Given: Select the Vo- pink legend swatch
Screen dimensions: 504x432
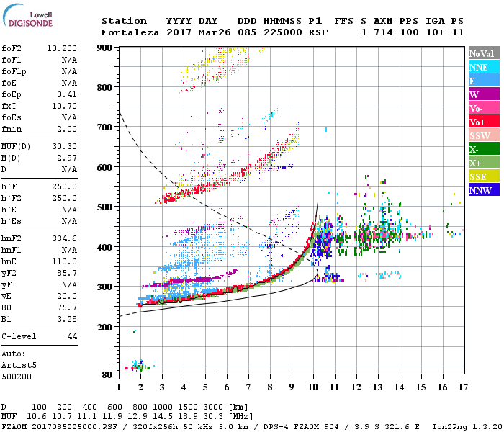Looking at the screenshot, I should pos(484,108).
